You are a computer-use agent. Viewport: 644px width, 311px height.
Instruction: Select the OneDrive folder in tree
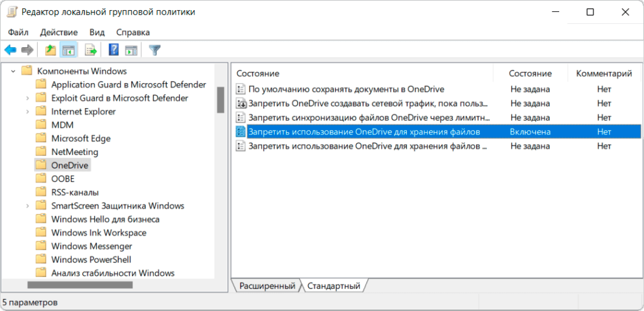(x=70, y=165)
